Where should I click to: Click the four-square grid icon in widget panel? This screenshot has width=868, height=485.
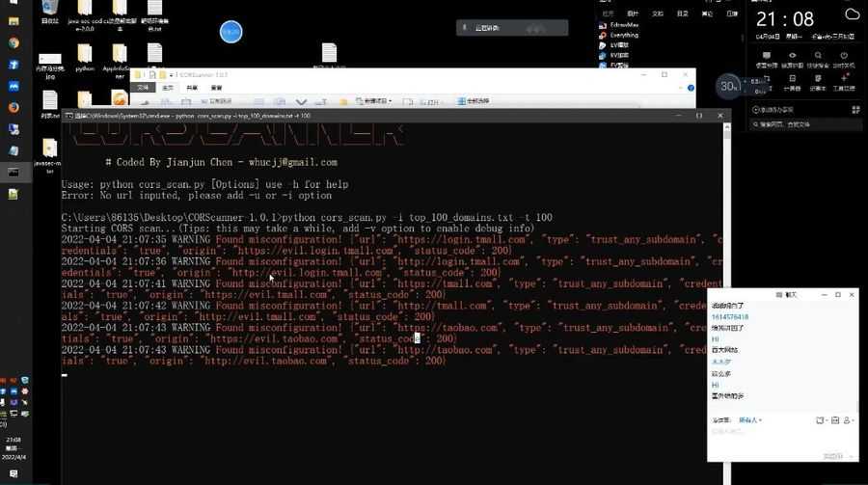[855, 110]
